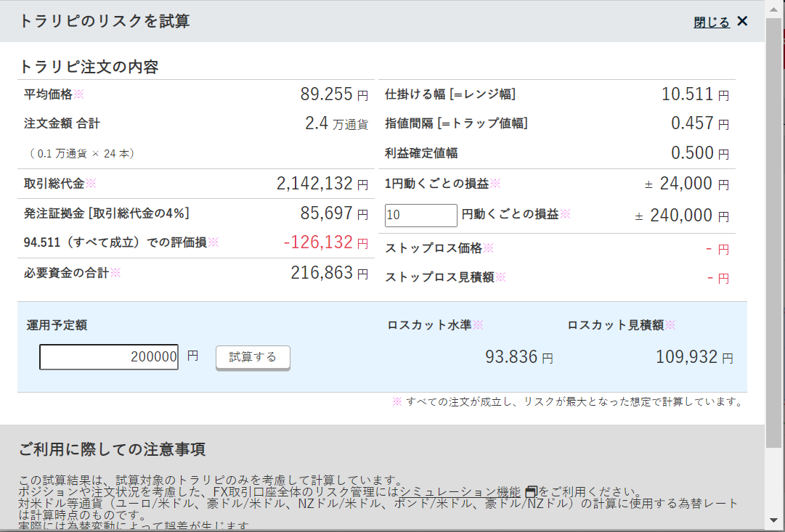Click the 注文金額 合計 value 2.4 万通貨
The width and height of the screenshot is (785, 532).
coord(336,123)
